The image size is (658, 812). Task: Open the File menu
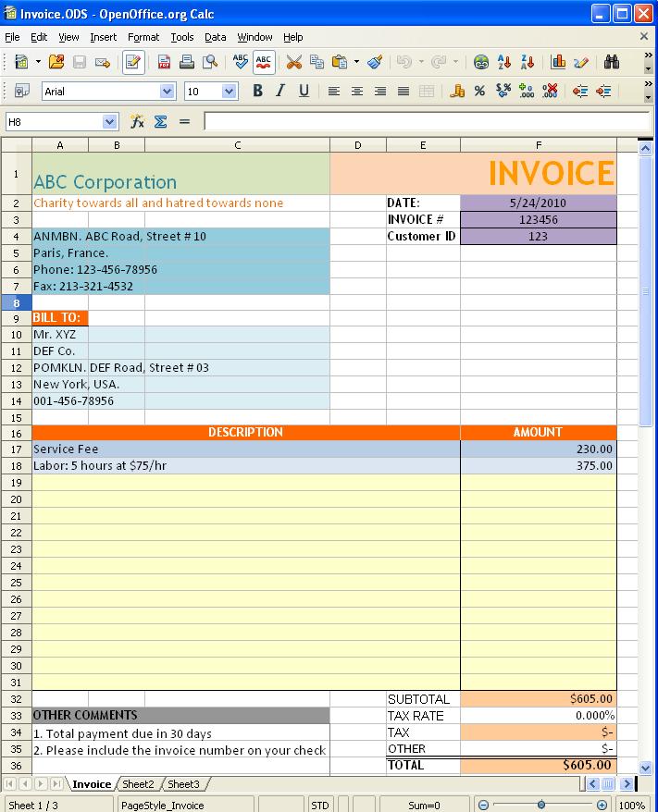12,37
